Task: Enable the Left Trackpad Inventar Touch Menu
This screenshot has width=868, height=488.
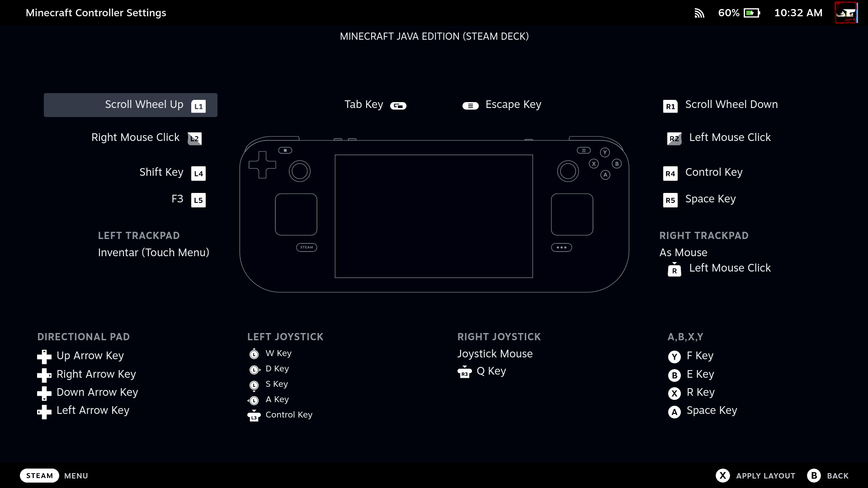Action: [153, 252]
